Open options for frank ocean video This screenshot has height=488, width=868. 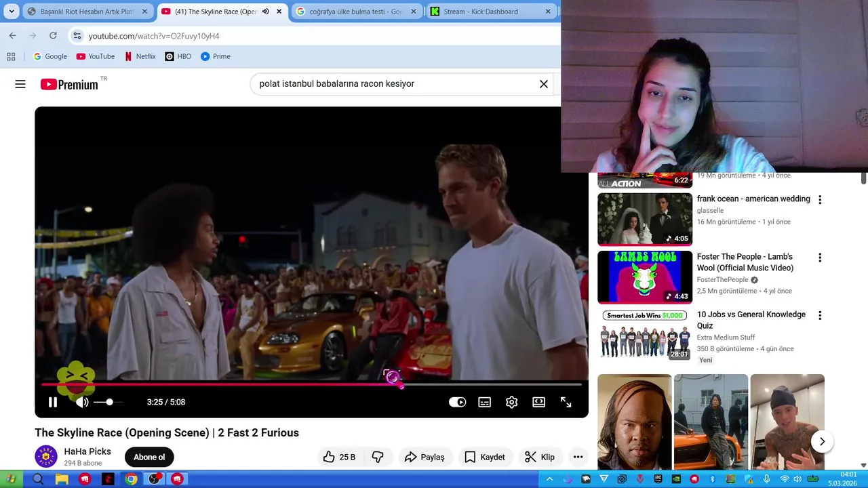pyautogui.click(x=820, y=200)
